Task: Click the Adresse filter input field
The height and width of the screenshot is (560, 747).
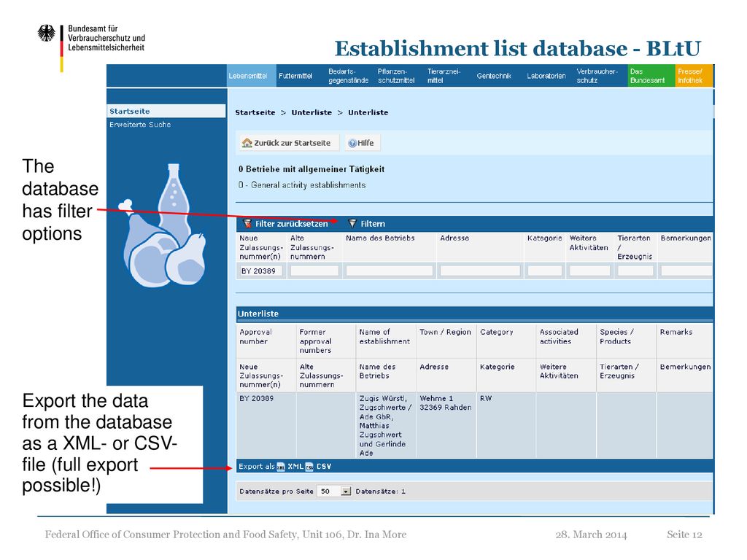Action: [x=480, y=271]
